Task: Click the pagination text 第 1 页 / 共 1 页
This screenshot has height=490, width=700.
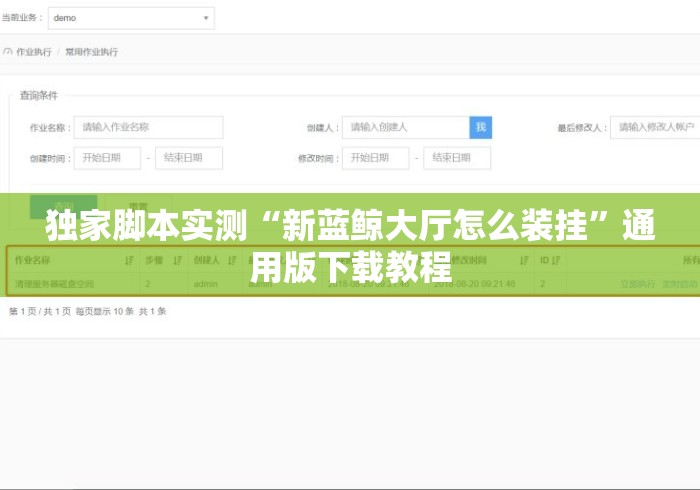Action: point(40,311)
